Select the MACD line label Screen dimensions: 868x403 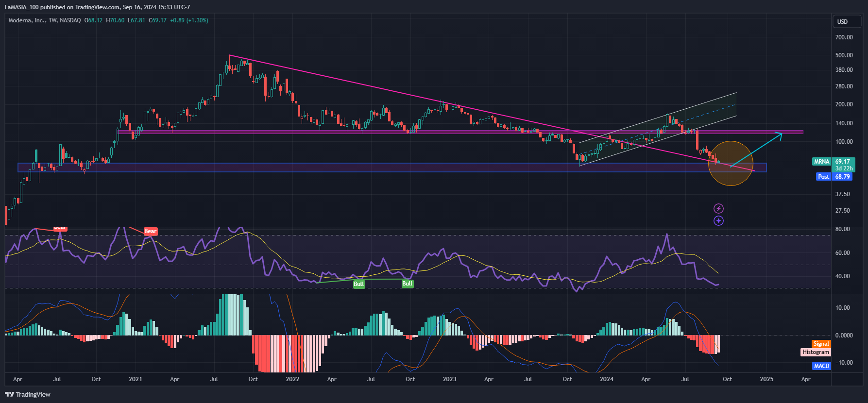(x=821, y=366)
